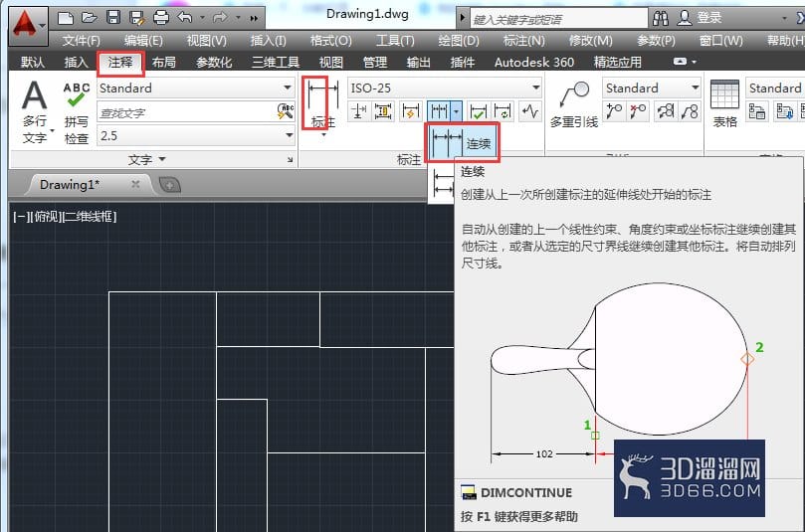Open the continue dimension flyout arrow
This screenshot has width=805, height=532.
pyautogui.click(x=457, y=110)
